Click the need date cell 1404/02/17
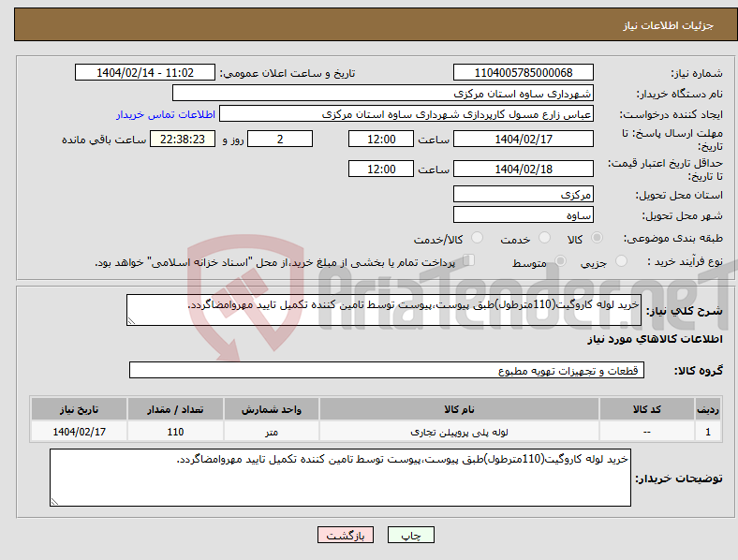 click(x=79, y=432)
